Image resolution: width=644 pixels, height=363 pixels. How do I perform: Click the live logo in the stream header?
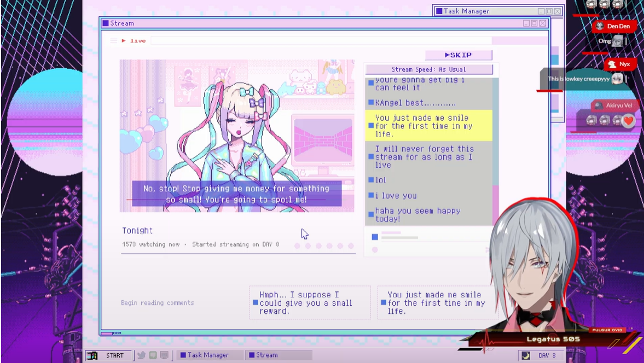click(x=134, y=40)
